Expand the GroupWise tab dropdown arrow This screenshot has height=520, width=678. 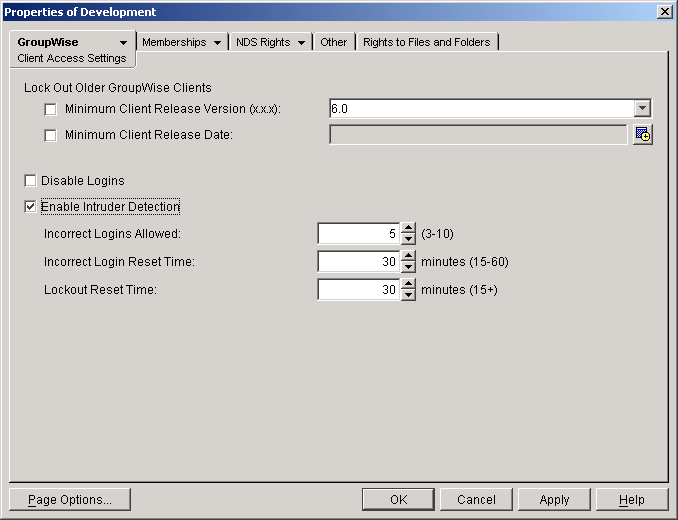[123, 42]
